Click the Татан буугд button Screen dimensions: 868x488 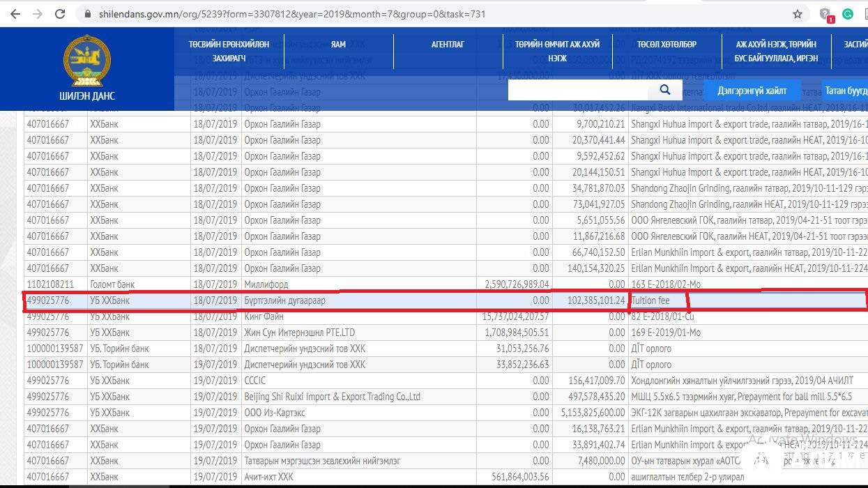pos(845,91)
